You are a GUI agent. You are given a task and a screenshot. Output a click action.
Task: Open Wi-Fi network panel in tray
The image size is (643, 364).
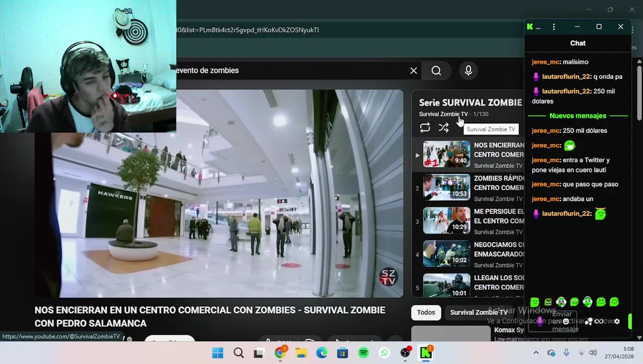(x=581, y=353)
